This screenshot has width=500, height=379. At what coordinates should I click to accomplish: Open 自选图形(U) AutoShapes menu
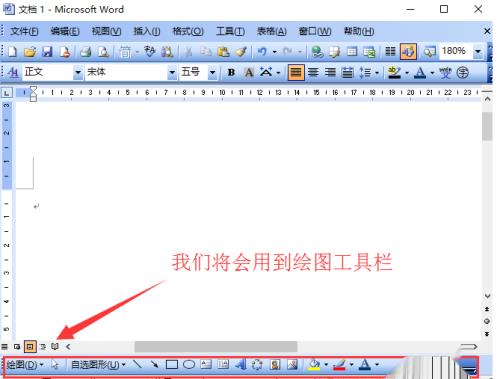(98, 365)
